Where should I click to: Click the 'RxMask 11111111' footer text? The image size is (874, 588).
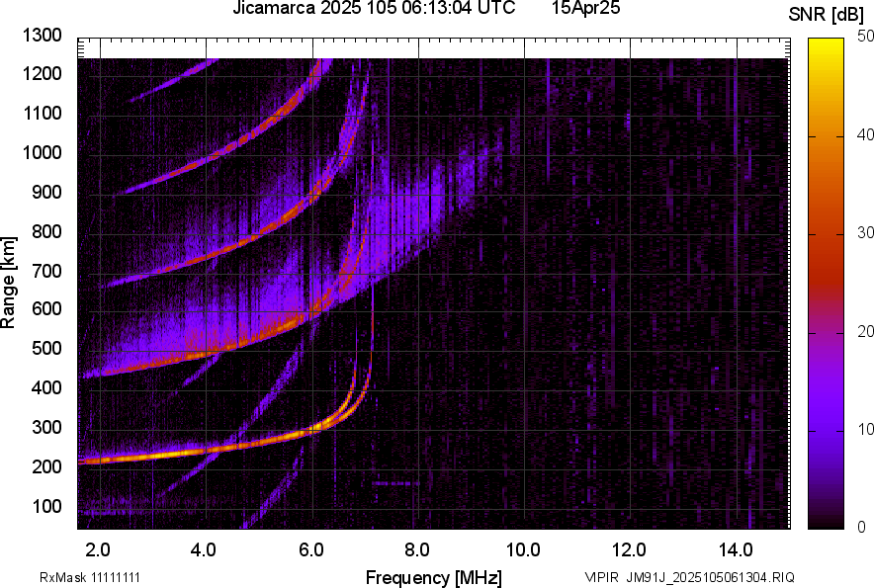coord(90,577)
